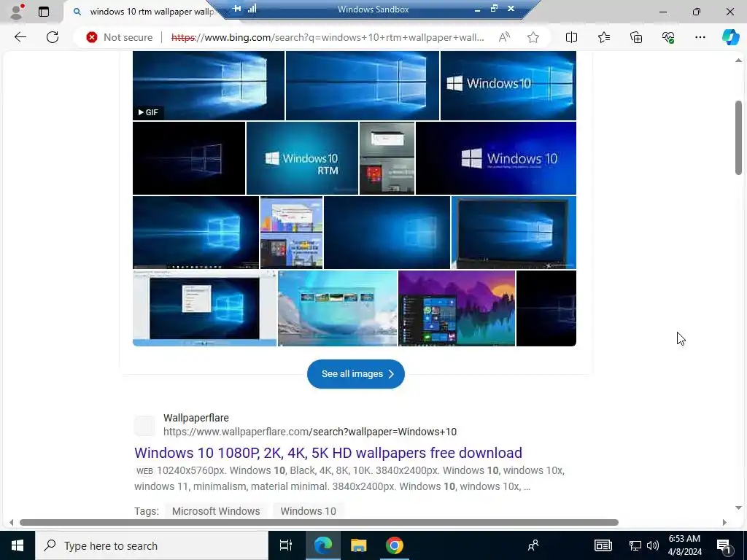Viewport: 747px width, 560px height.
Task: Open the network status tray icon
Action: [x=635, y=545]
